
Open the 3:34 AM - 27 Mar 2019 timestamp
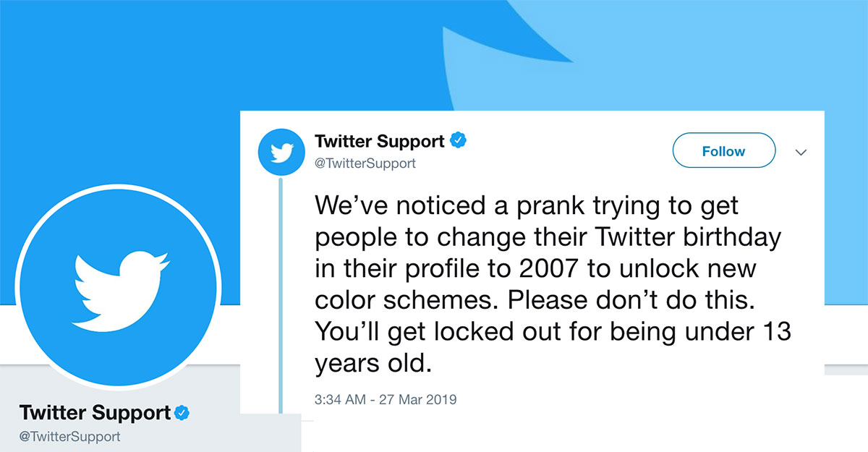386,398
